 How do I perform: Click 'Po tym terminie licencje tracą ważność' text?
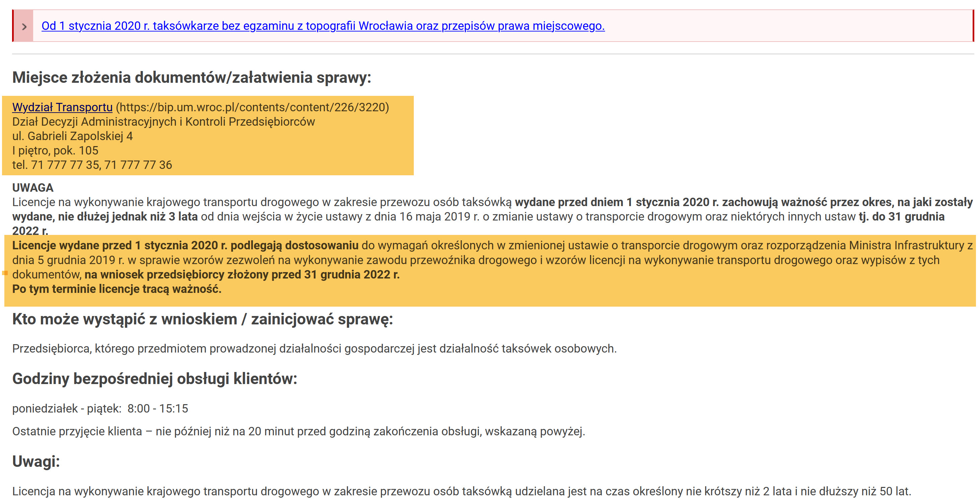pyautogui.click(x=116, y=289)
